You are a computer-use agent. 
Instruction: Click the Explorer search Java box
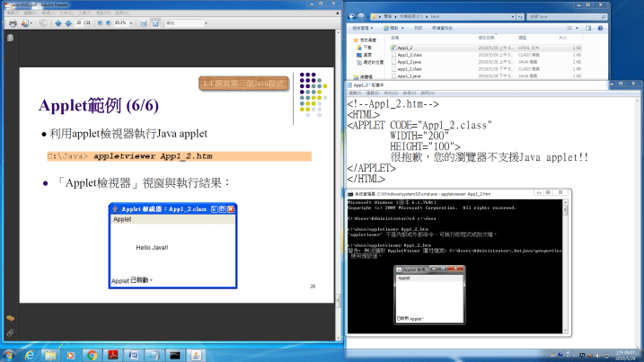[611, 17]
